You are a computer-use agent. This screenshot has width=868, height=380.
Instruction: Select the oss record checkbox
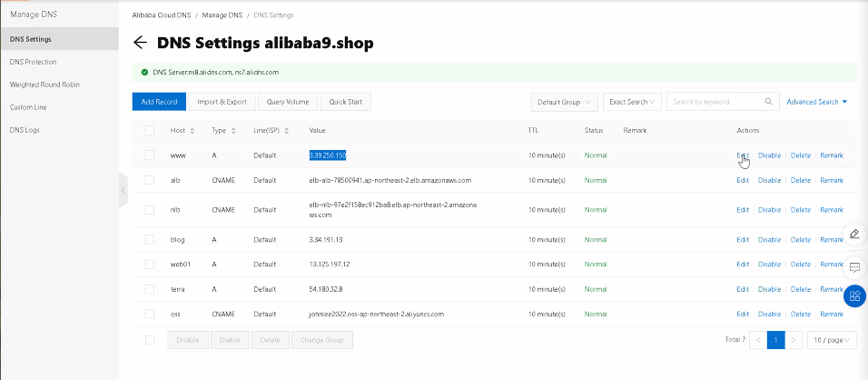point(150,314)
